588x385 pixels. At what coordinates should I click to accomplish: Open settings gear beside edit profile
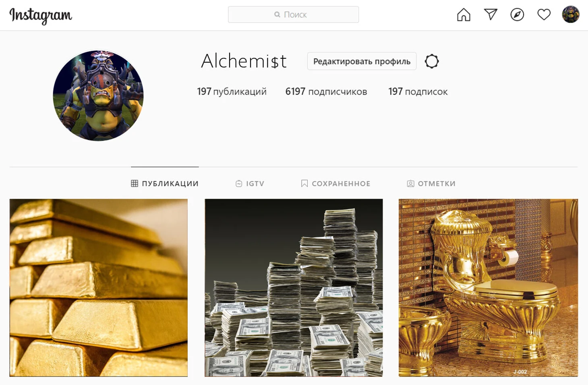[432, 61]
